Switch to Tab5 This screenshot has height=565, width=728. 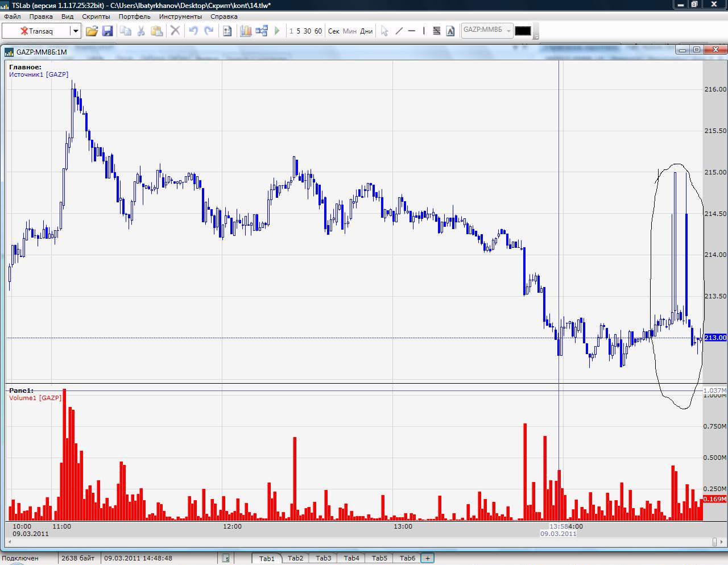pos(379,558)
